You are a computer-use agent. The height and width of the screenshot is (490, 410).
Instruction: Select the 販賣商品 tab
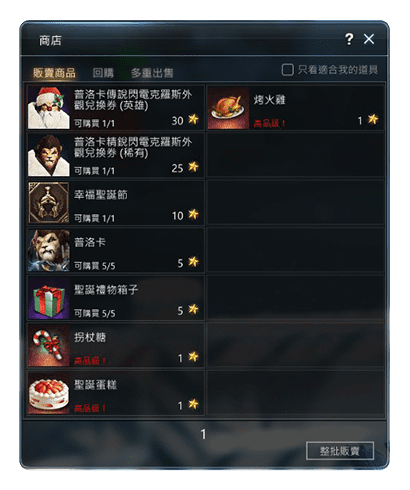coord(54,73)
